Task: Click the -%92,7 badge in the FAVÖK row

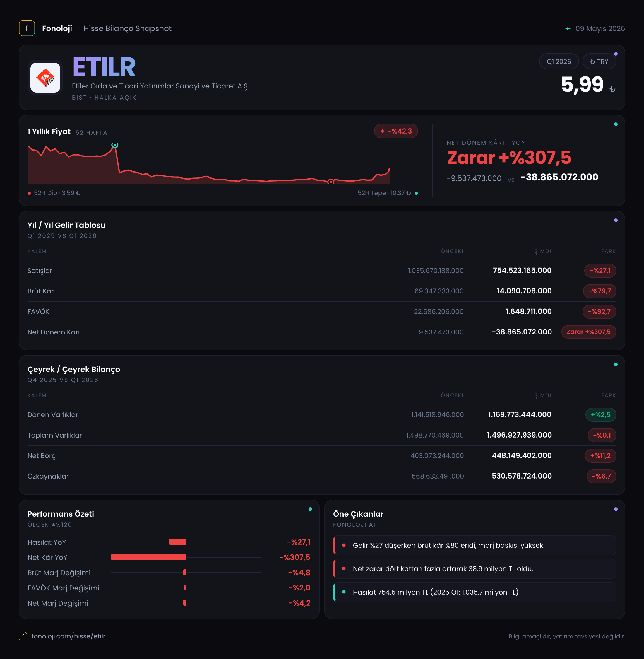Action: pos(599,312)
